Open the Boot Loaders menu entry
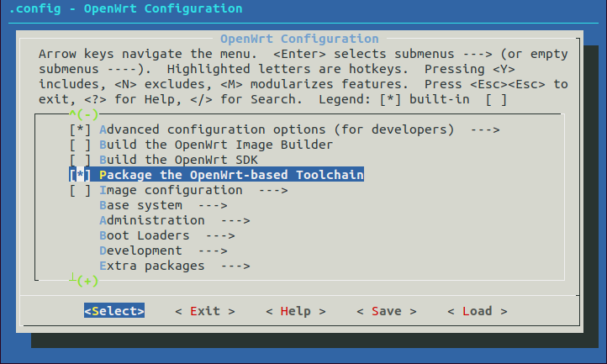This screenshot has width=607, height=364. click(x=145, y=236)
